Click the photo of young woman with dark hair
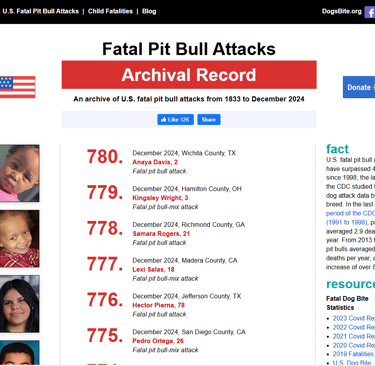The width and height of the screenshot is (375, 366). click(19, 304)
